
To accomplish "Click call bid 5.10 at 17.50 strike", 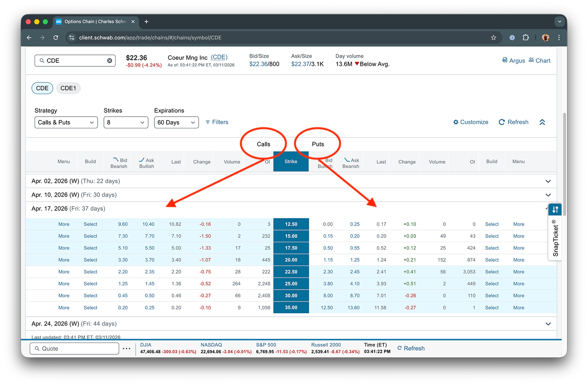I will [x=123, y=248].
